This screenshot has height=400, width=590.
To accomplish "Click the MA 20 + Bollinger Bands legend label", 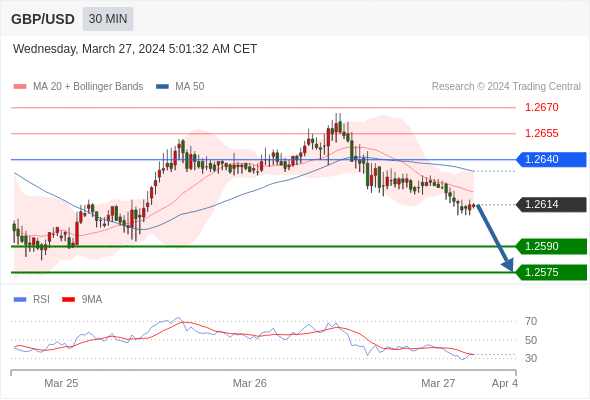I will tap(88, 87).
